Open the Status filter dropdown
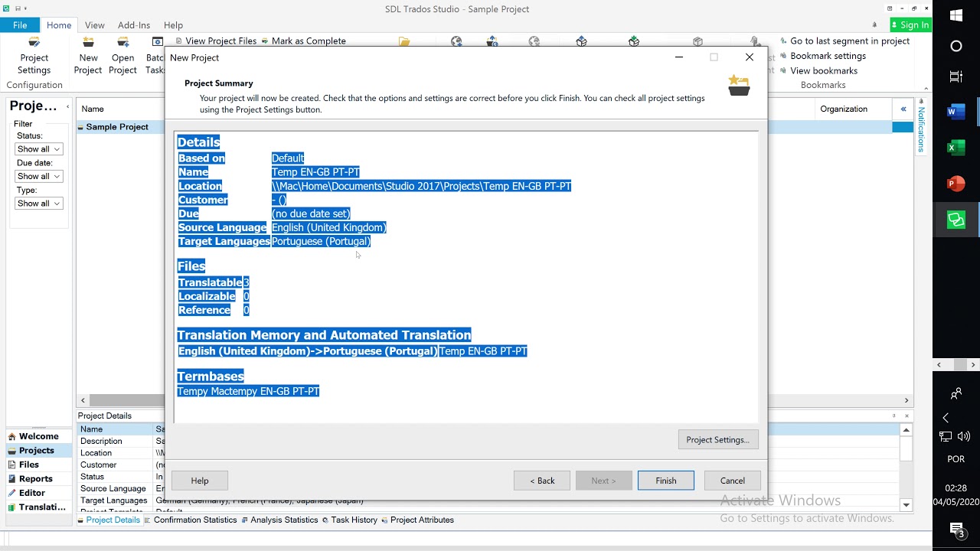The image size is (980, 551). 38,149
